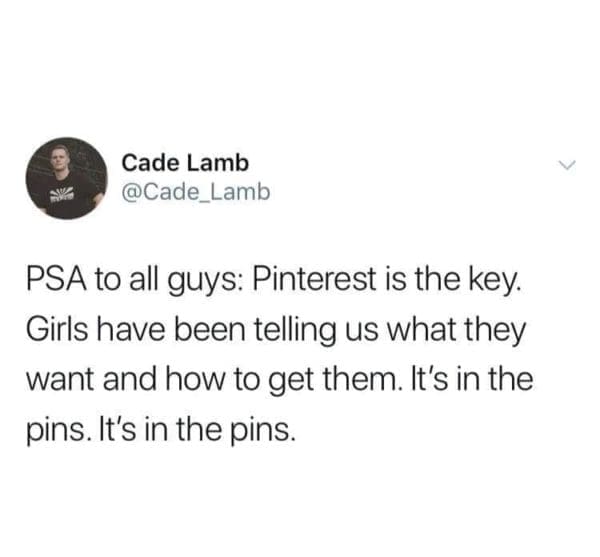Open Cade Lamb's profile picture
Image resolution: width=600 pixels, height=557 pixels.
click(67, 178)
